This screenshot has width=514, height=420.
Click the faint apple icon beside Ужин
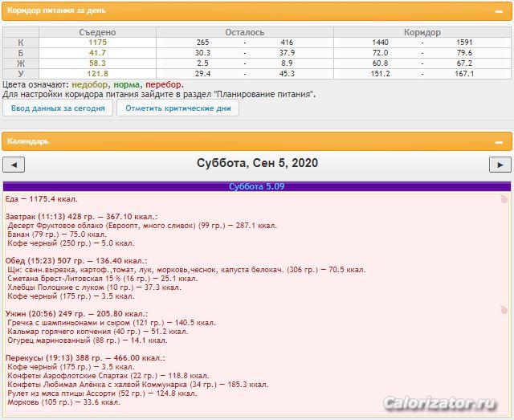(x=503, y=308)
